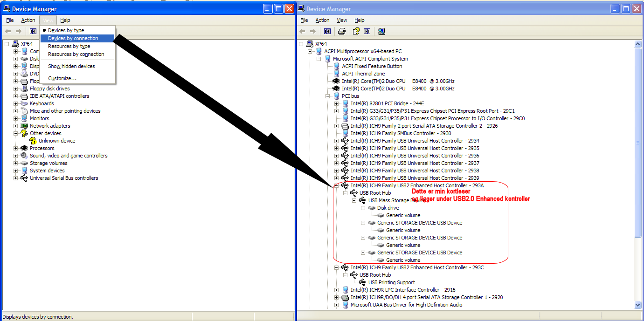Open File menu in left window
Image resolution: width=644 pixels, height=321 pixels.
tap(10, 20)
